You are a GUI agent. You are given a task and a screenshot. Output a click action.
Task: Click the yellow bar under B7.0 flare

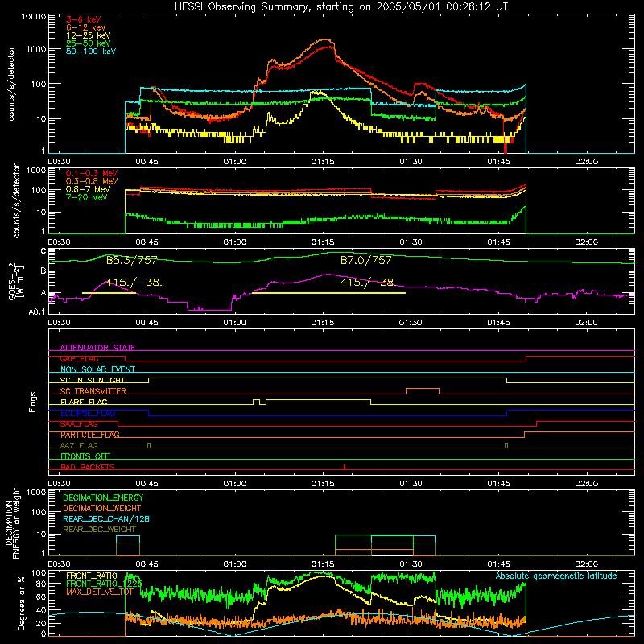point(329,293)
